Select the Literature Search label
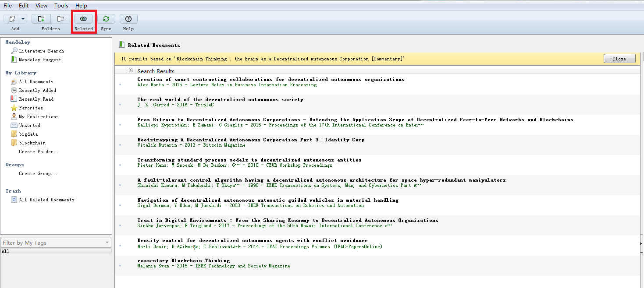644x288 pixels. (41, 51)
